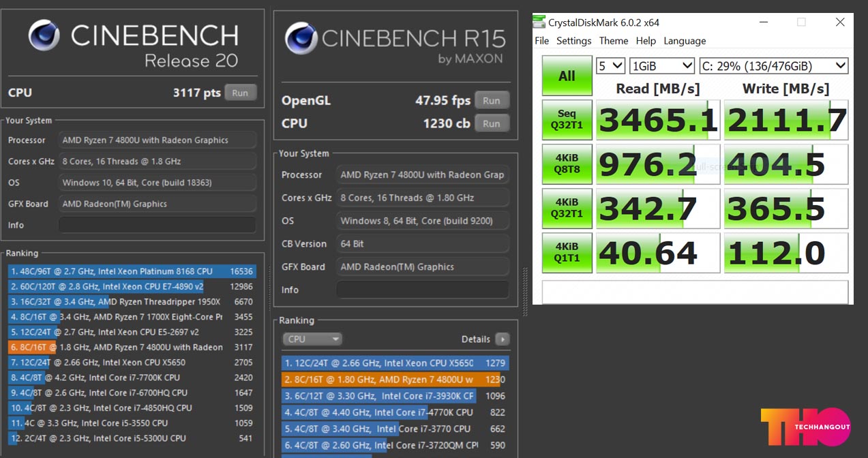868x458 pixels.
Task: Click the 4KiB Q8T8 write value 404.5
Action: pyautogui.click(x=786, y=164)
